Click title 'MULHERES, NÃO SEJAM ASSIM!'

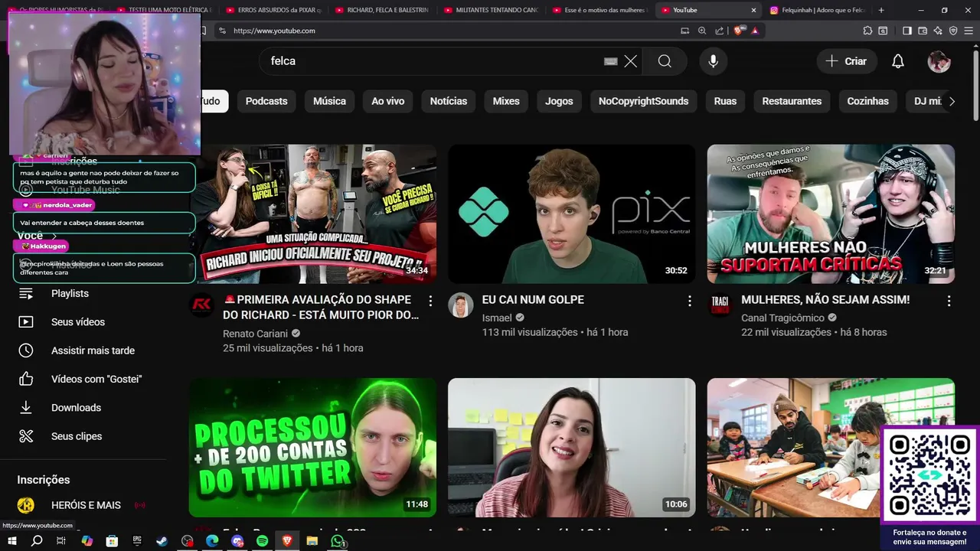point(825,300)
